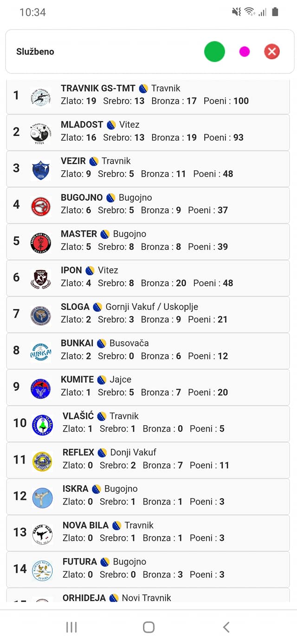
Task: Tap the NOVA BILA club name
Action: (x=85, y=525)
